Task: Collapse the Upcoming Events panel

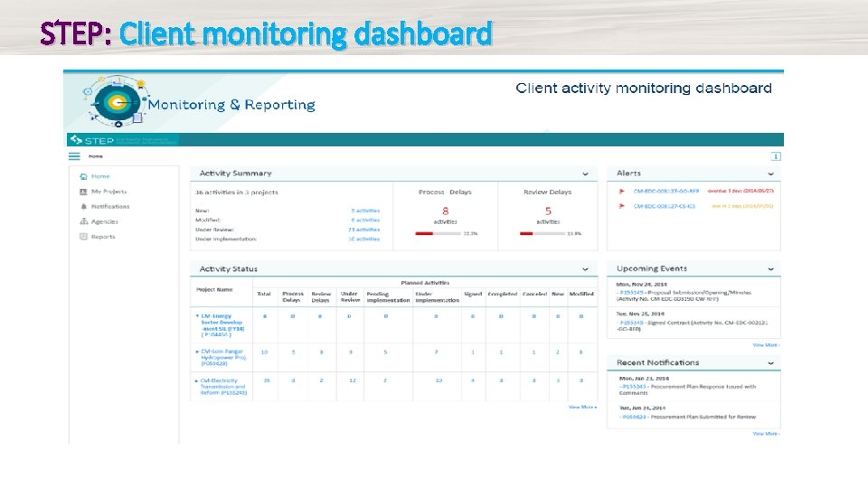Action: click(770, 269)
